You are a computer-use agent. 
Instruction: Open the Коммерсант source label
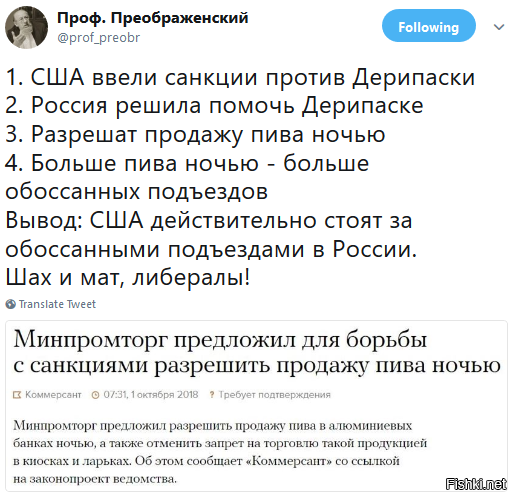(53, 395)
